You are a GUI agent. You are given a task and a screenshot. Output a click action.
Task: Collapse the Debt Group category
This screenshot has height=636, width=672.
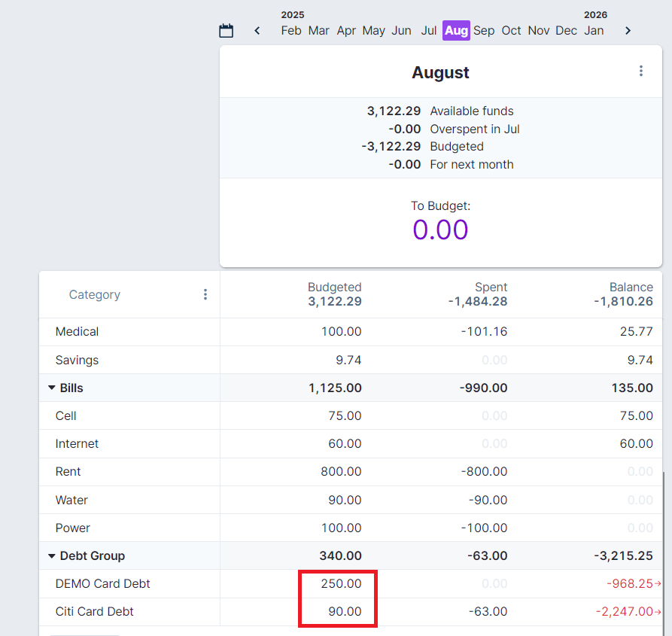pyautogui.click(x=52, y=556)
